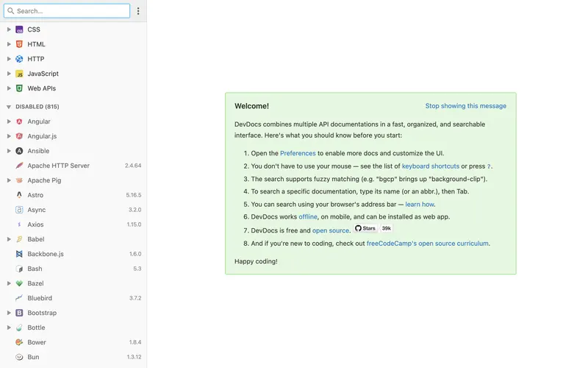Screen dimensions: 588x368
Task: Click the JavaScript JS icon
Action: (19, 74)
